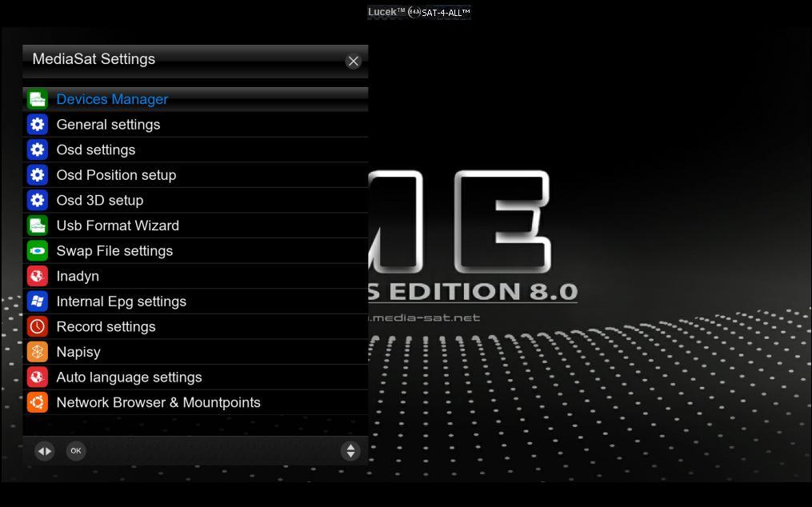
Task: Click the gear icon next to Osd Position setup
Action: (x=38, y=175)
